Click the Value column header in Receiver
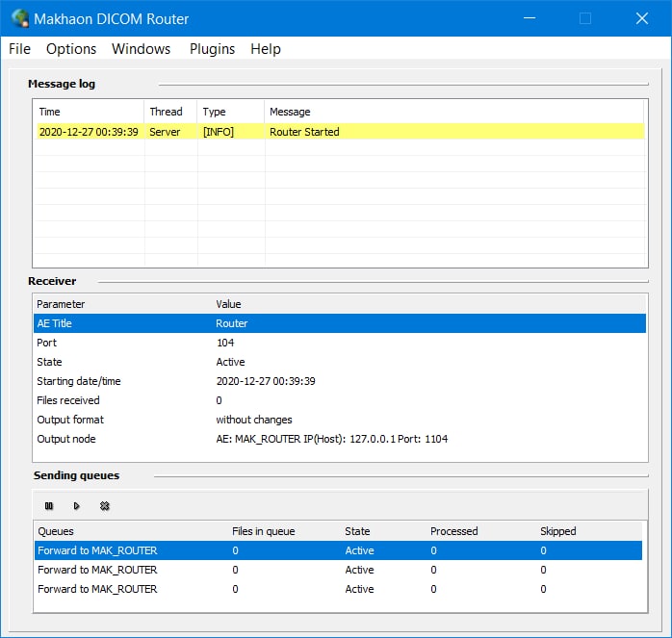This screenshot has width=672, height=638. coord(429,304)
